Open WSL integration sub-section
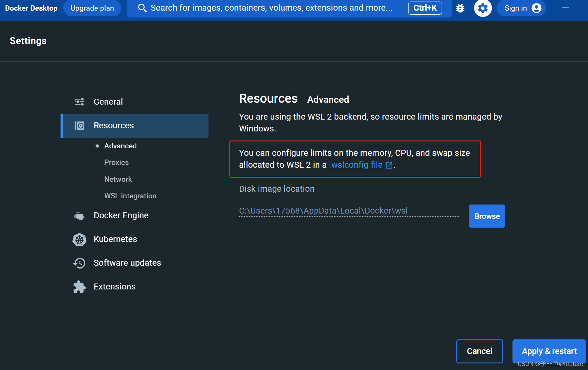Viewport: 588px width, 370px height. [130, 196]
